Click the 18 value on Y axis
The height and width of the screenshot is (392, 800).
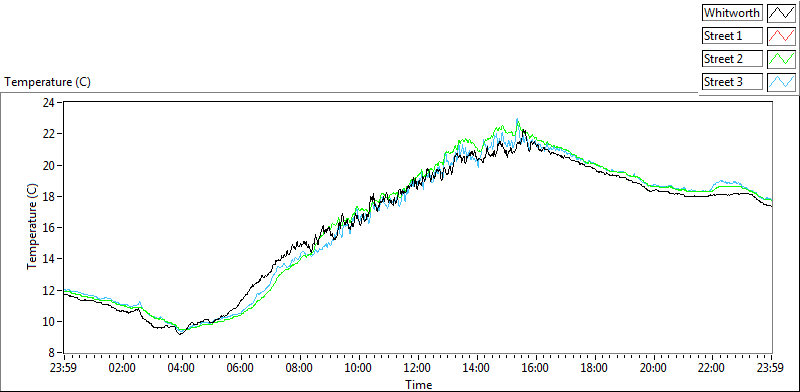[49, 197]
